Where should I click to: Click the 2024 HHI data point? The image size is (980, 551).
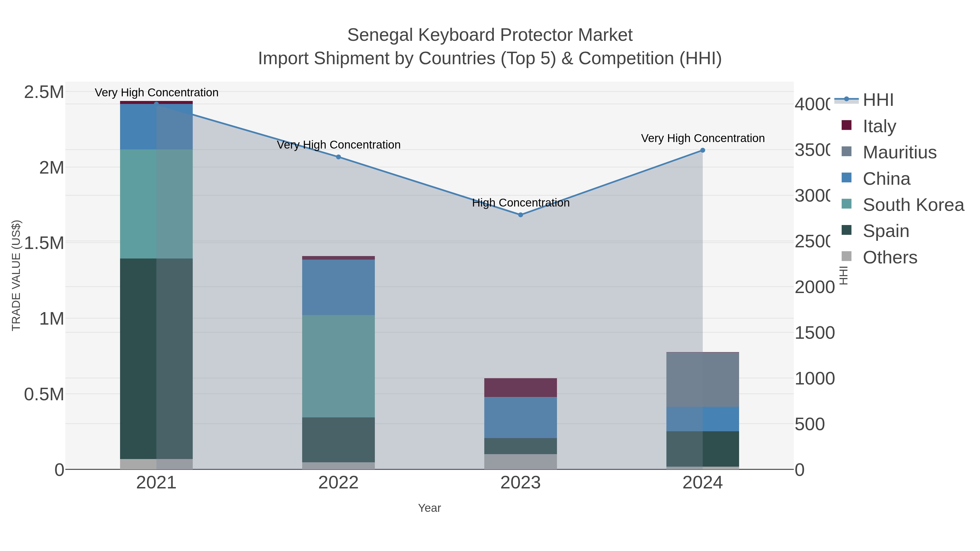(x=703, y=150)
